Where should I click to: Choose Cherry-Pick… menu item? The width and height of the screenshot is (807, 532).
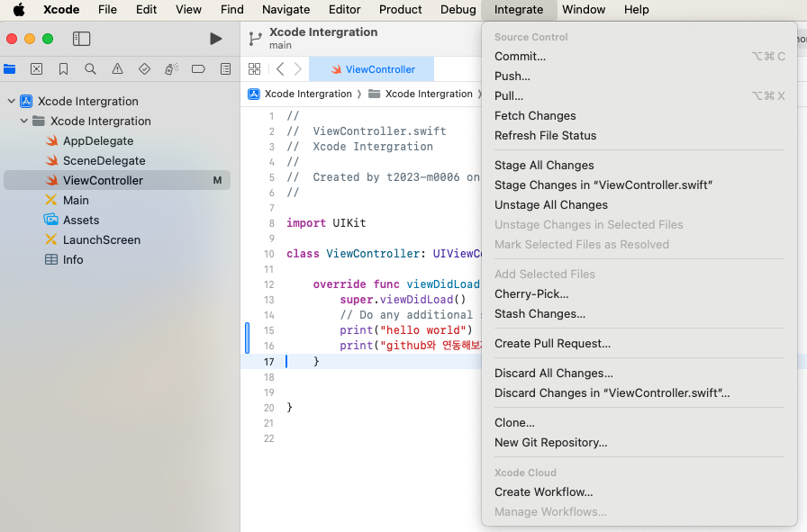(x=639, y=294)
